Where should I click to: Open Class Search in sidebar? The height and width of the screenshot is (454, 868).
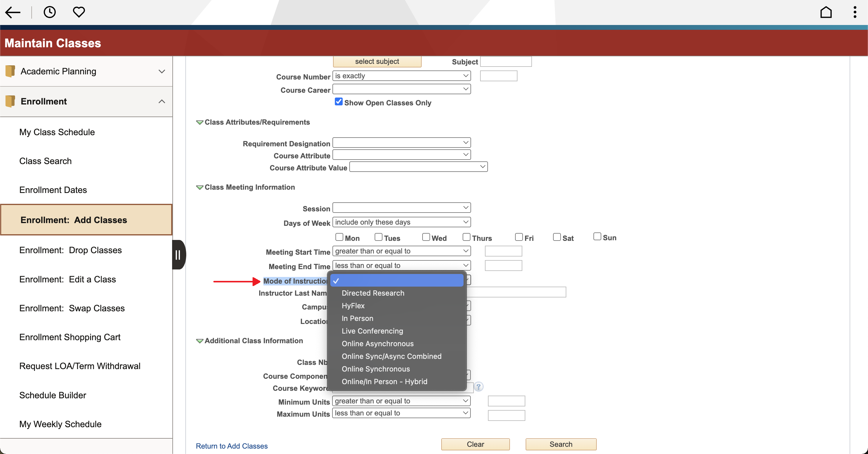coord(46,161)
